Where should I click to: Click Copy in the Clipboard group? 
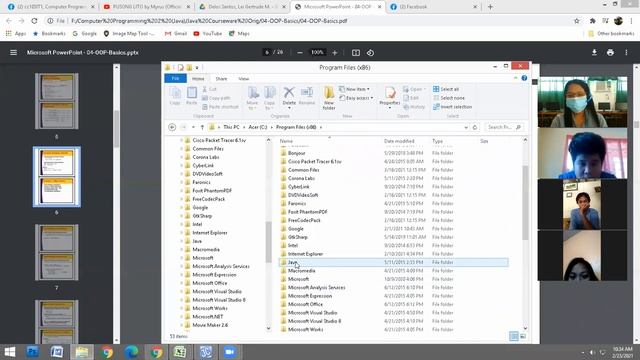click(x=175, y=96)
